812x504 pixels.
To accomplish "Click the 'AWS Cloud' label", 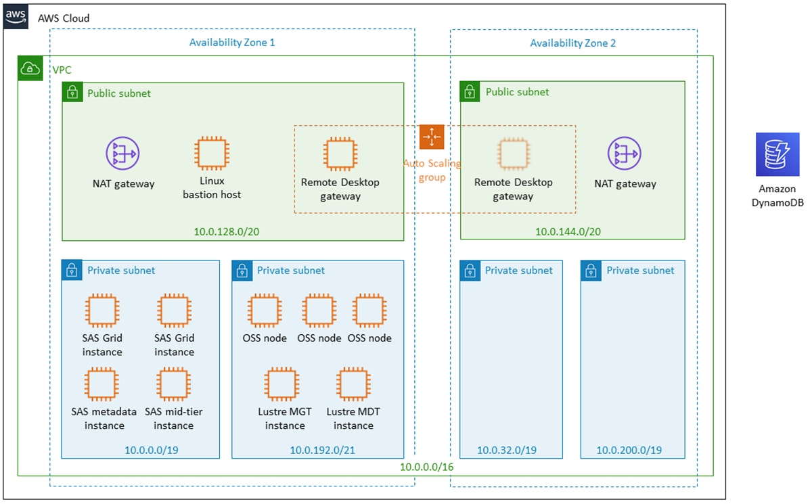I will [x=63, y=18].
